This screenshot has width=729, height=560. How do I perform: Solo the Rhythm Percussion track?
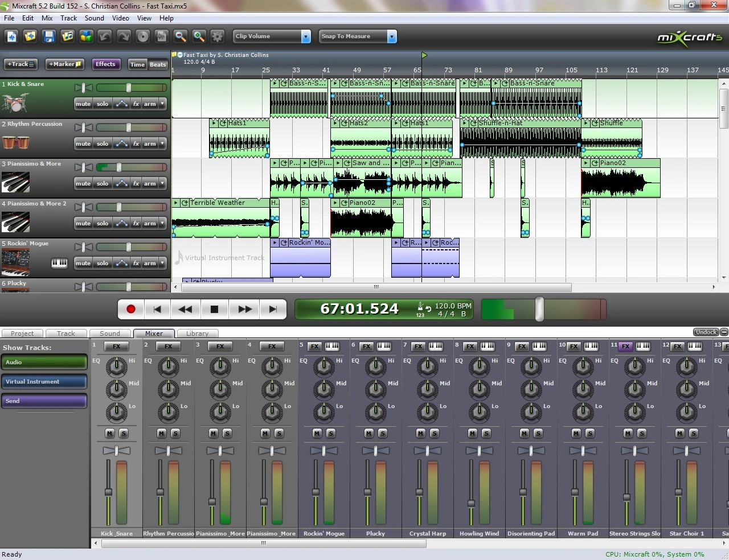tap(103, 144)
